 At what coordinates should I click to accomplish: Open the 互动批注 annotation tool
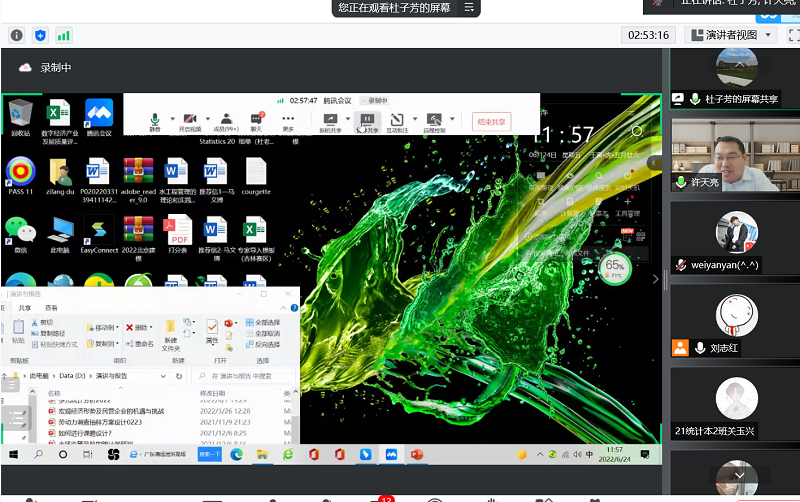397,122
